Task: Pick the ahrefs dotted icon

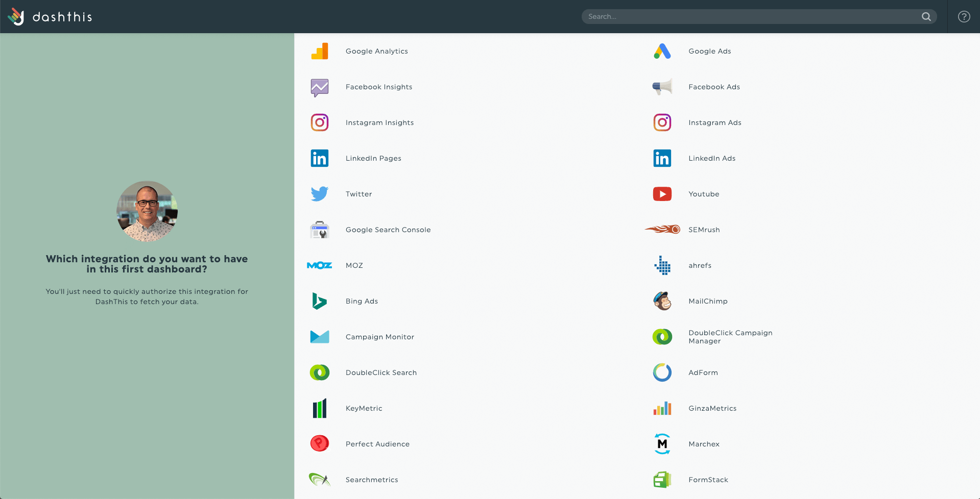Action: pos(662,265)
